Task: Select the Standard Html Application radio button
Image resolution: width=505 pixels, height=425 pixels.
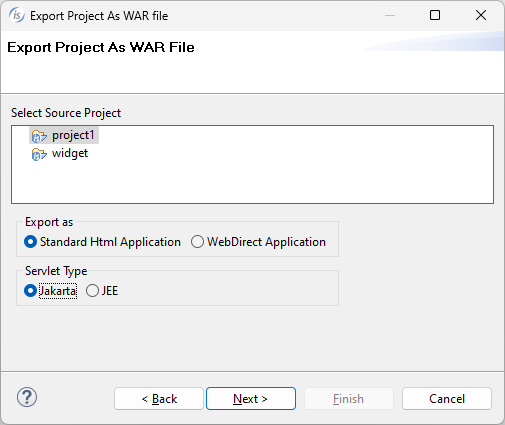Action: pyautogui.click(x=30, y=242)
